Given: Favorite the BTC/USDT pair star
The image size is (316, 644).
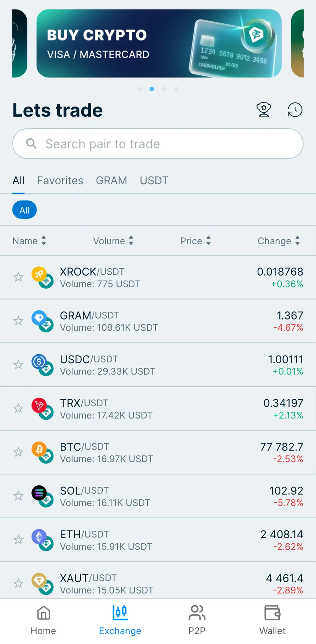Looking at the screenshot, I should (18, 452).
